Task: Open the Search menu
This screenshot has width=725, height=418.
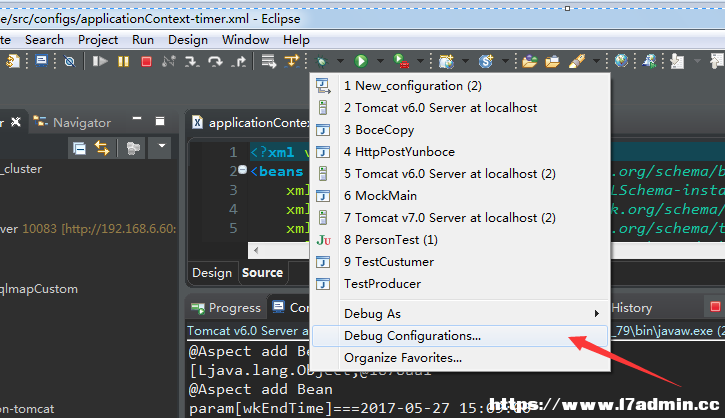Action: [44, 40]
